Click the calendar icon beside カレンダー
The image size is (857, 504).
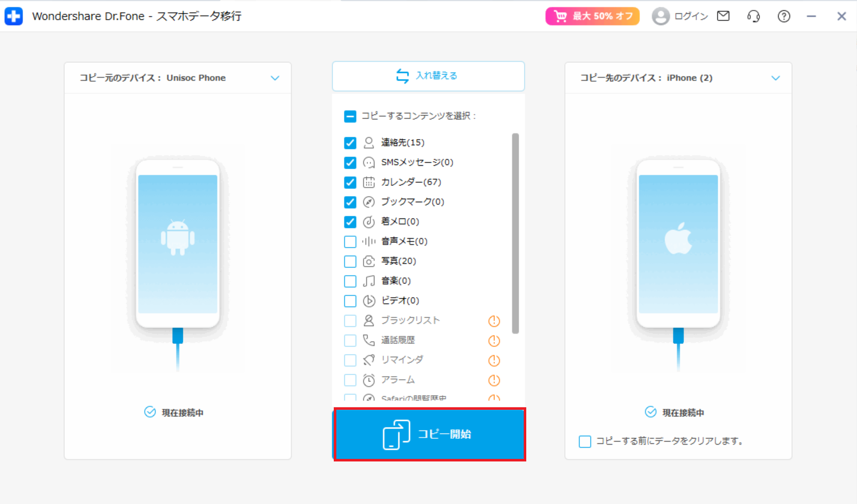[369, 182]
